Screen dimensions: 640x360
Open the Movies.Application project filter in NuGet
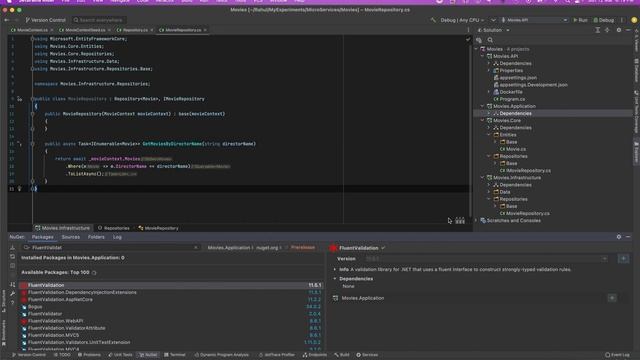[x=230, y=248]
